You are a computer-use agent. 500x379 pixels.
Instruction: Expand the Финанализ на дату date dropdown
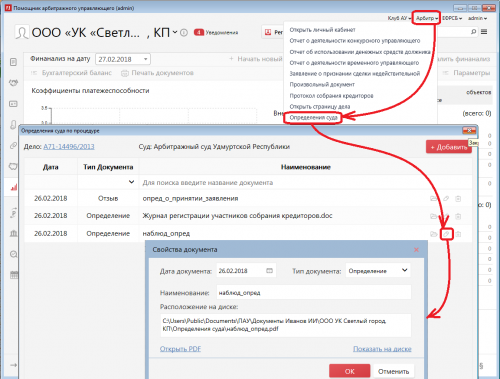[145, 59]
